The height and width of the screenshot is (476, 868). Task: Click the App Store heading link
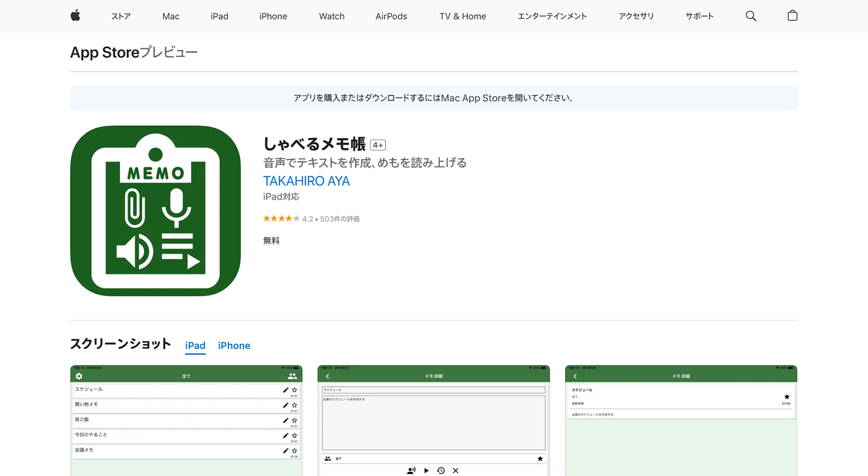tap(105, 53)
